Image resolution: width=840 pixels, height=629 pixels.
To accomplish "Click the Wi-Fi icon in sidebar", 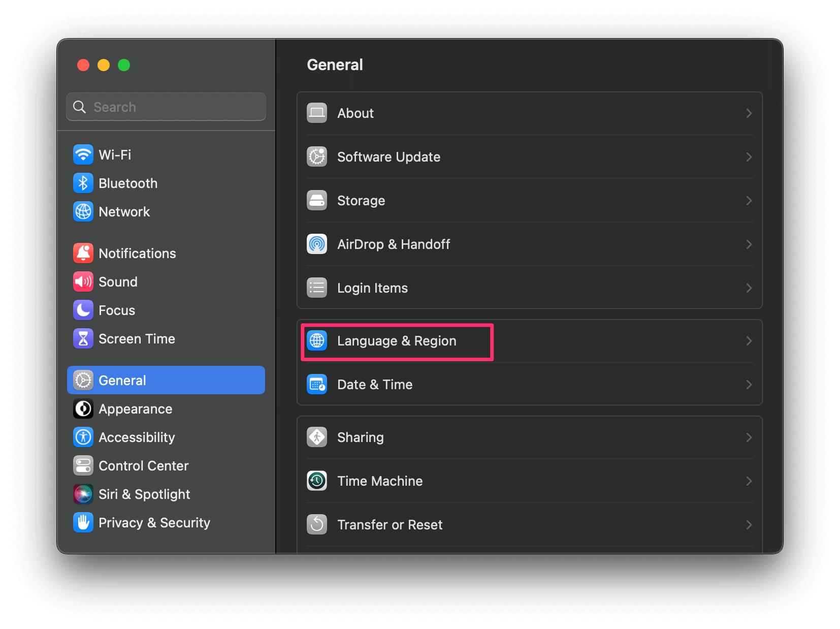I will [83, 154].
